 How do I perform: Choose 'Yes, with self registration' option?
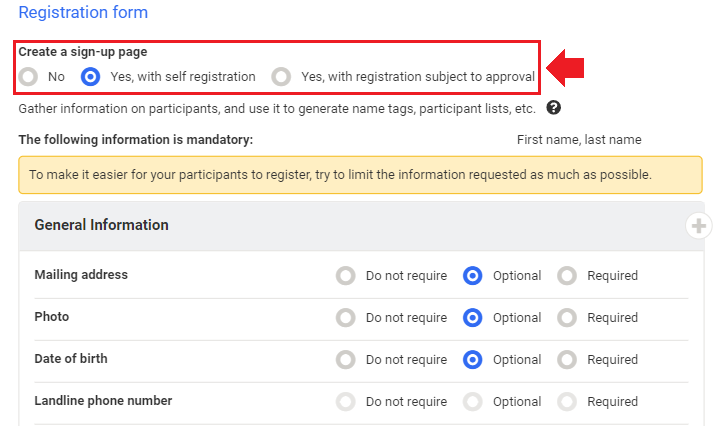point(91,76)
